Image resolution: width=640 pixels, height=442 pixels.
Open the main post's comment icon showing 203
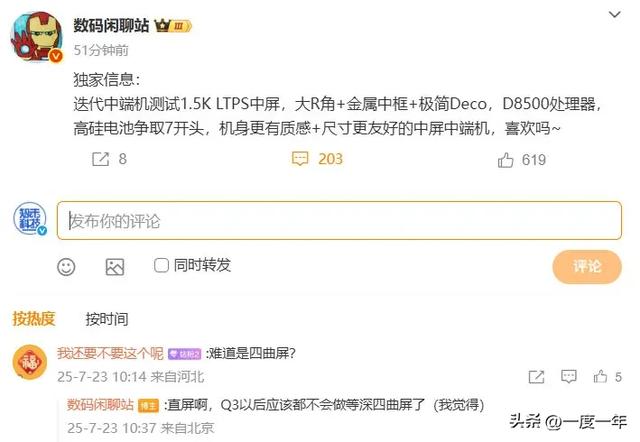pos(300,159)
